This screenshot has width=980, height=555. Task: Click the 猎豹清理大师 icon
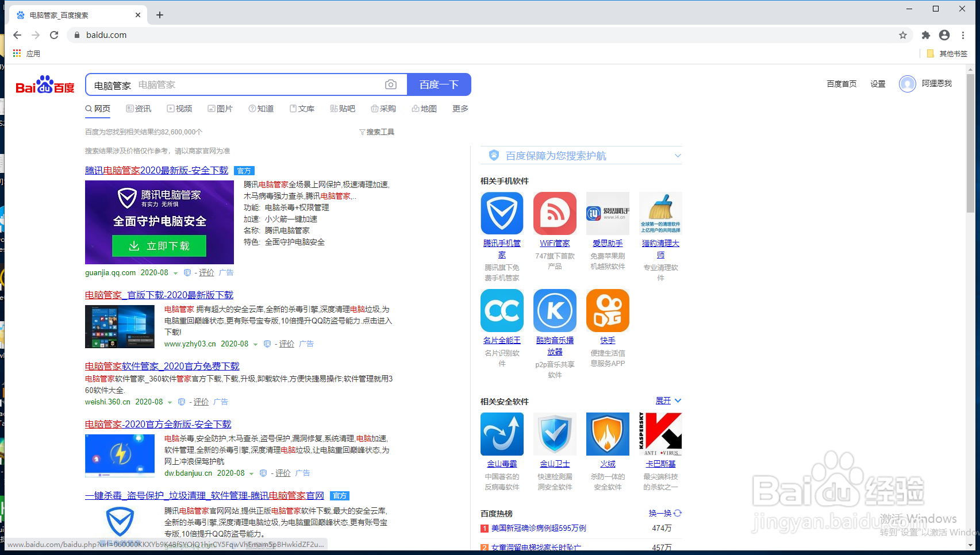(x=660, y=213)
